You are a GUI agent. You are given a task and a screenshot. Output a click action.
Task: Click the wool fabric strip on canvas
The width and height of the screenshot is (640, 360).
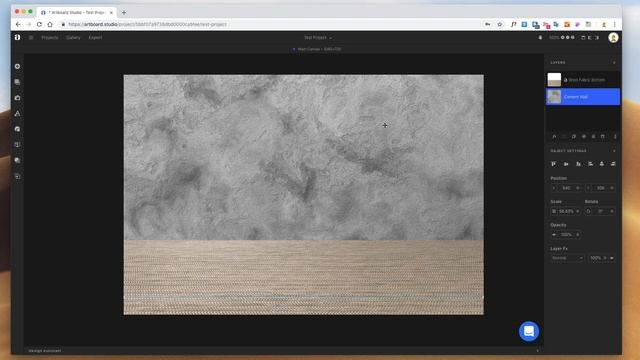pos(304,277)
